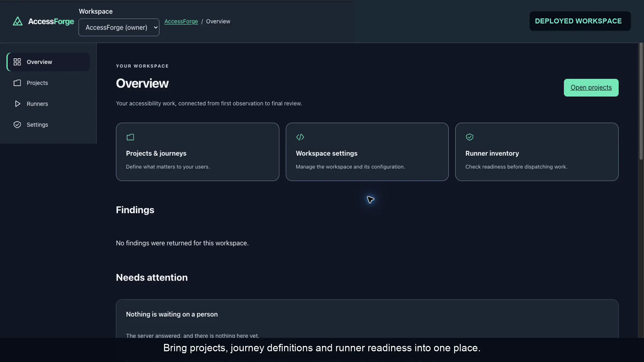Click the Overview breadcrumb text
Viewport: 644px width, 362px height.
click(218, 21)
